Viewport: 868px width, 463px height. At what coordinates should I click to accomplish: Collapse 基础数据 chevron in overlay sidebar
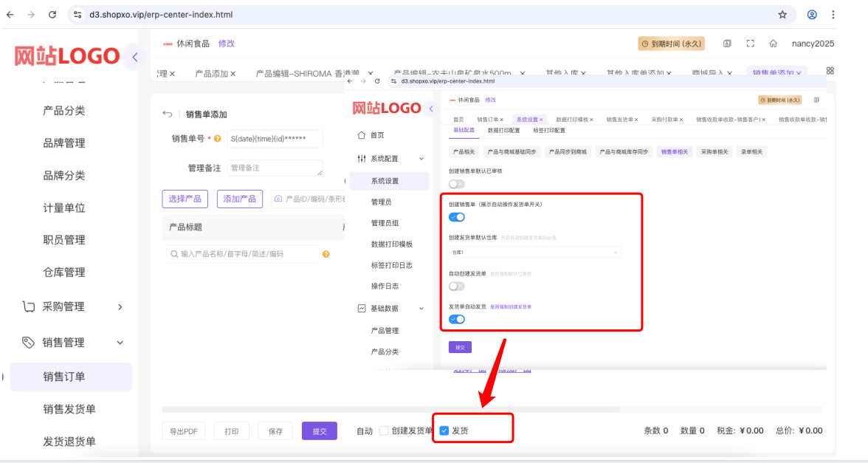[x=421, y=309]
